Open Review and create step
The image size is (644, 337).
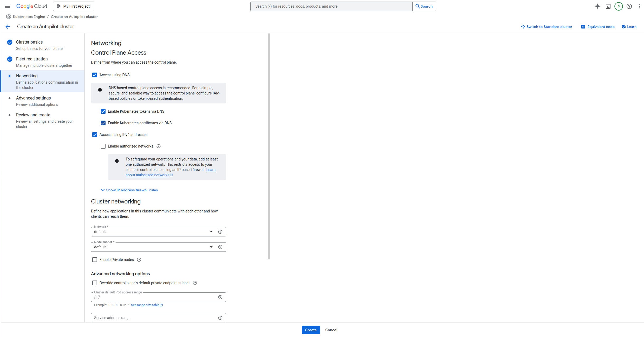click(33, 115)
